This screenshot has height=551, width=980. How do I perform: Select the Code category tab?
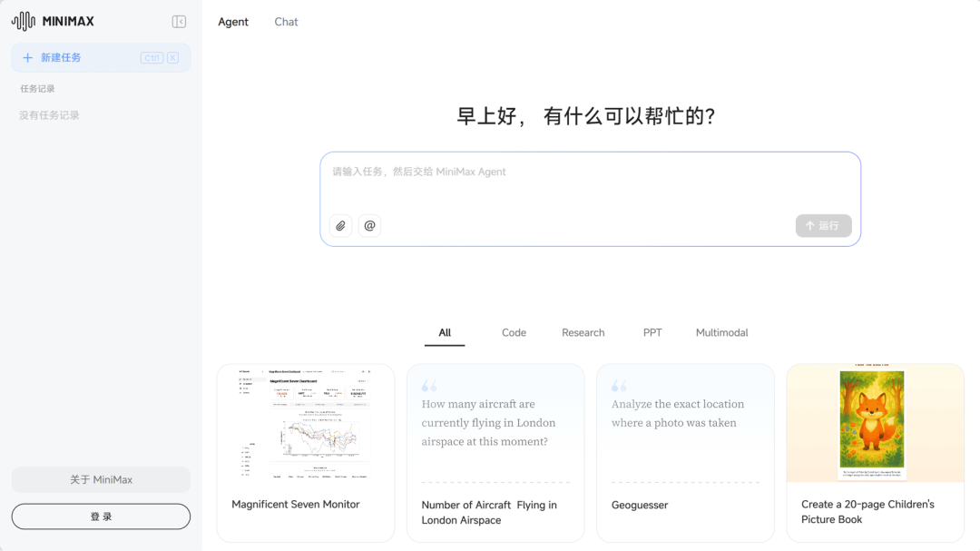pyautogui.click(x=514, y=333)
